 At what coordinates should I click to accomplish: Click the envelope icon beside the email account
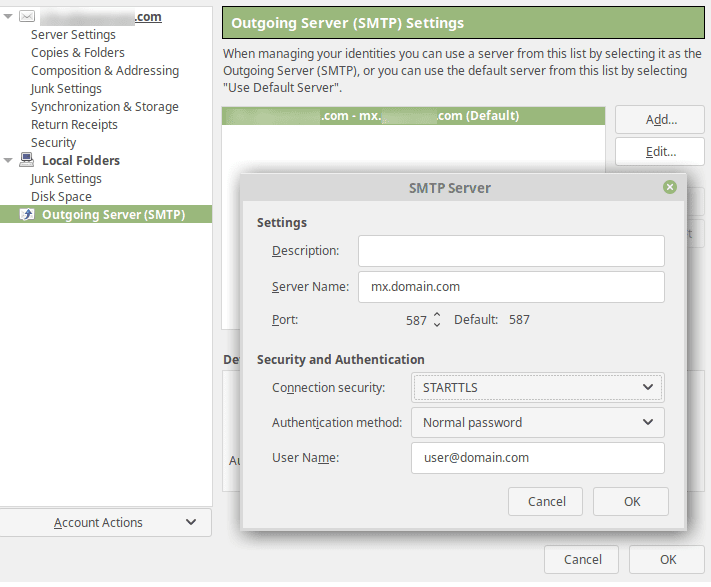pos(27,17)
